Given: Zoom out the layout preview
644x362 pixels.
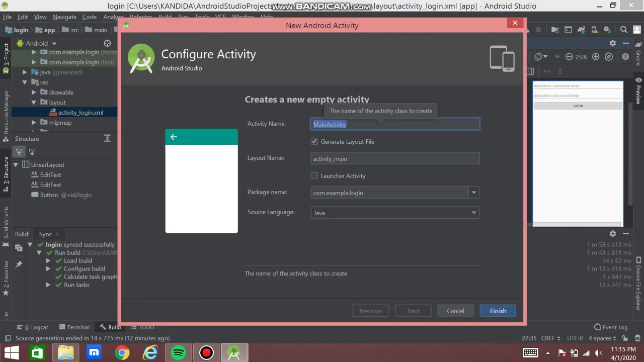Looking at the screenshot, I should (569, 57).
